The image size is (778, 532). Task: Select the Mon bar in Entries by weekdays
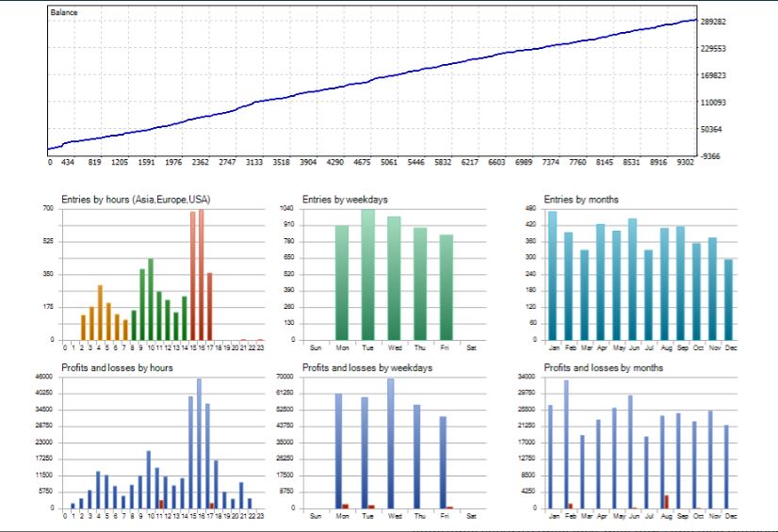[342, 282]
